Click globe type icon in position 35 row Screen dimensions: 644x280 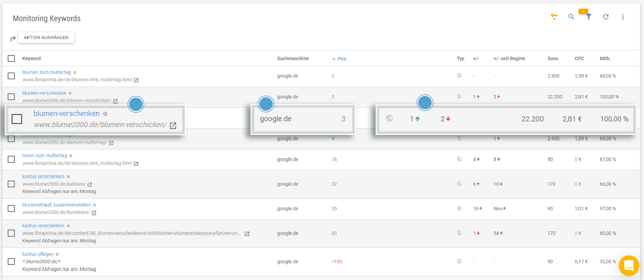460,208
